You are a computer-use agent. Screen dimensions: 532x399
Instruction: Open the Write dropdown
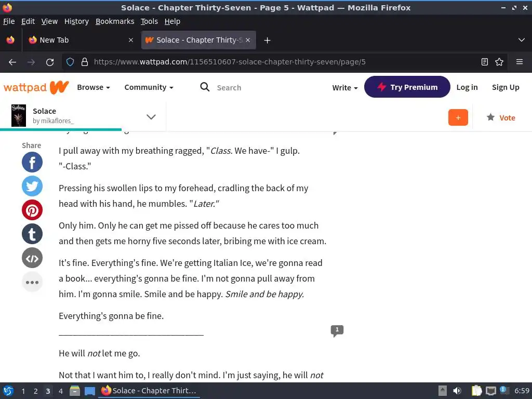[x=345, y=87]
